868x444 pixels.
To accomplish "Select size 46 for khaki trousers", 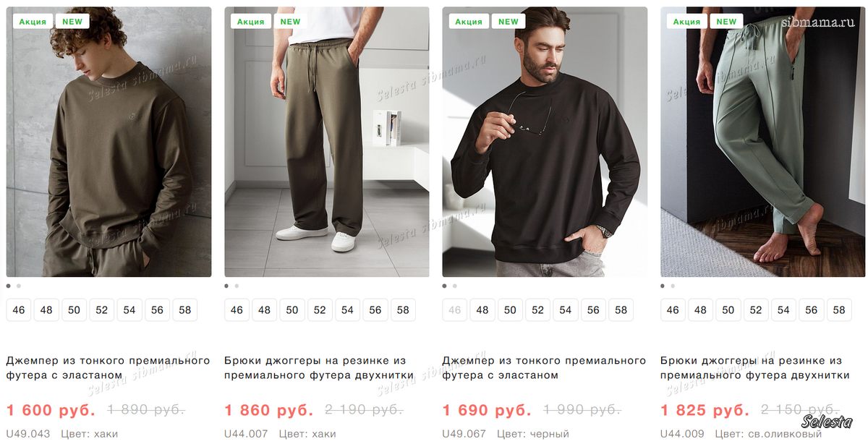I will (x=237, y=309).
